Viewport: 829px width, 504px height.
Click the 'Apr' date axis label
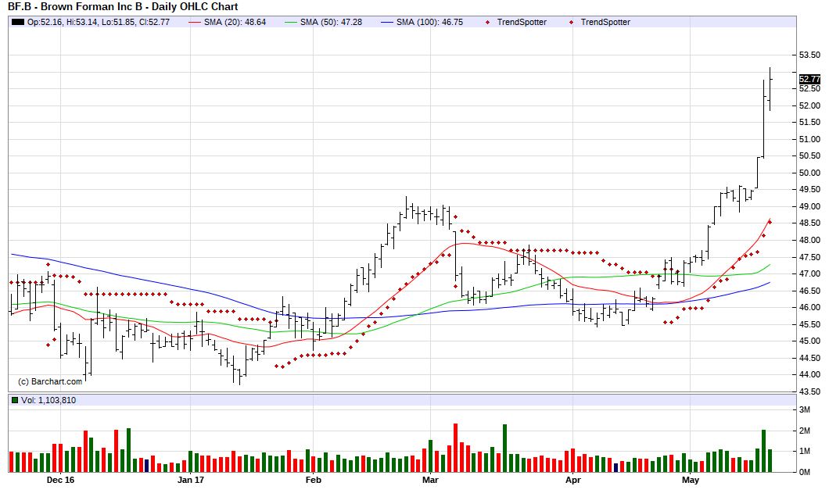click(x=573, y=481)
